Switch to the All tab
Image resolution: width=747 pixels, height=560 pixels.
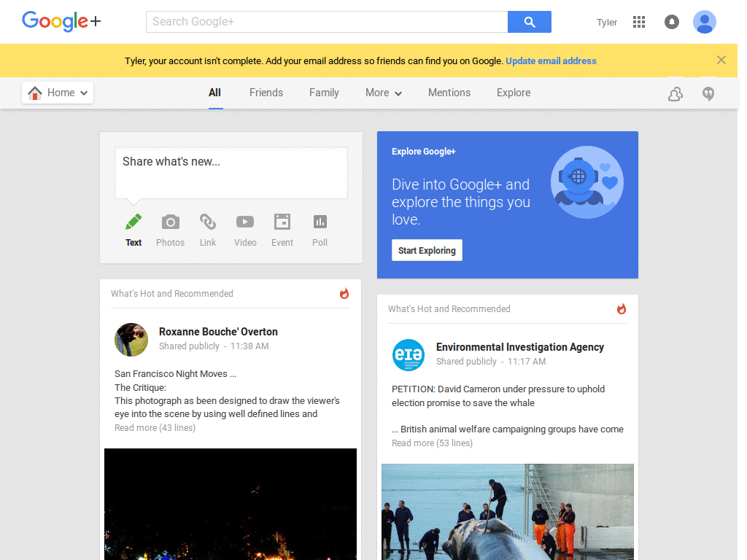point(215,93)
